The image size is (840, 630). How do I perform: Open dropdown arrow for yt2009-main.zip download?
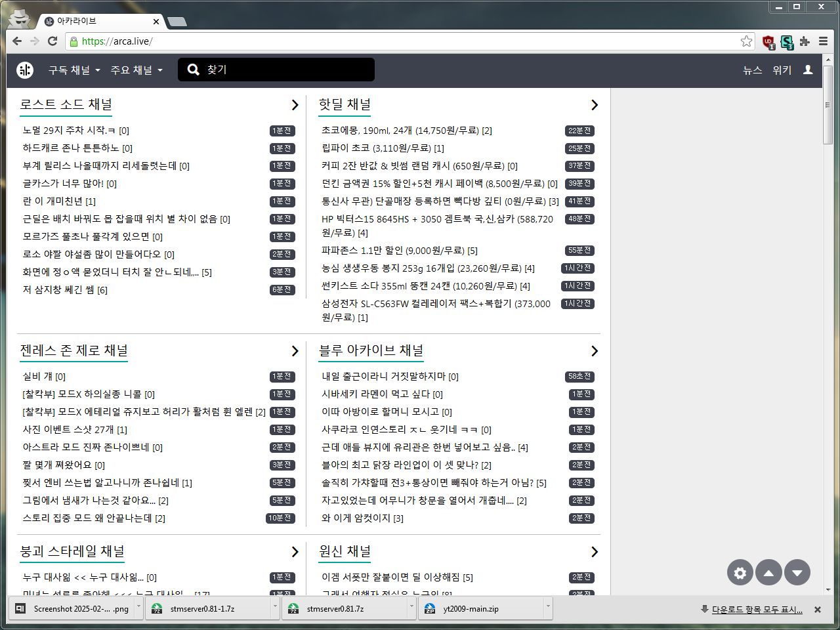548,607
